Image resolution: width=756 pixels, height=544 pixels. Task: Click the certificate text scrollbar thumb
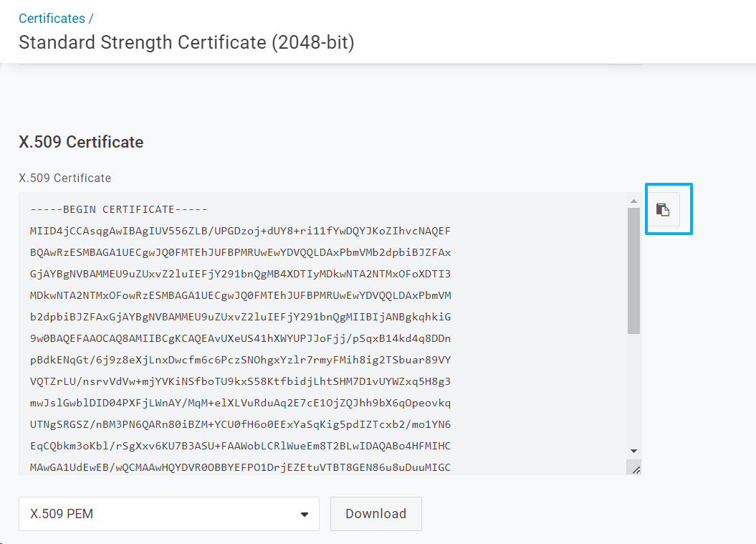[633, 270]
